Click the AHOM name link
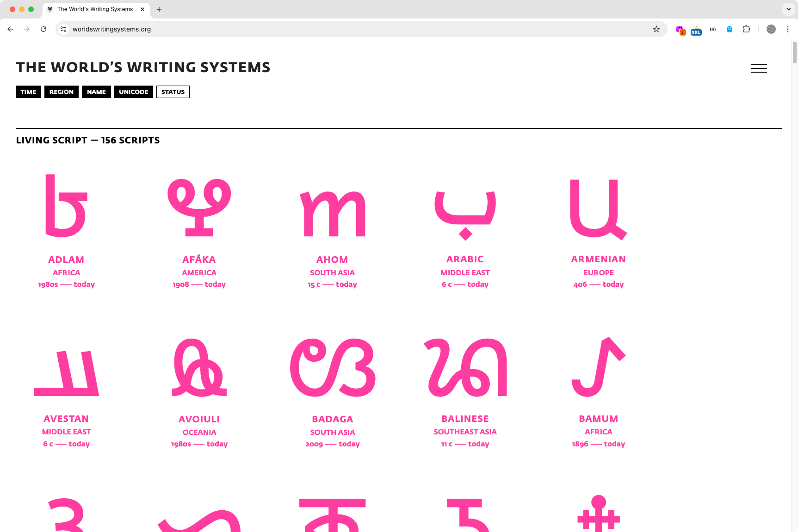The height and width of the screenshot is (532, 798). point(332,260)
